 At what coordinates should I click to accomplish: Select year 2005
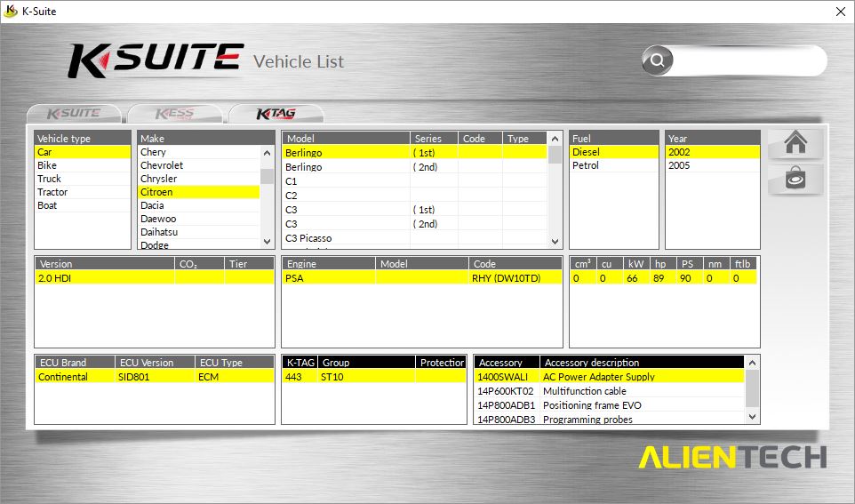point(680,165)
